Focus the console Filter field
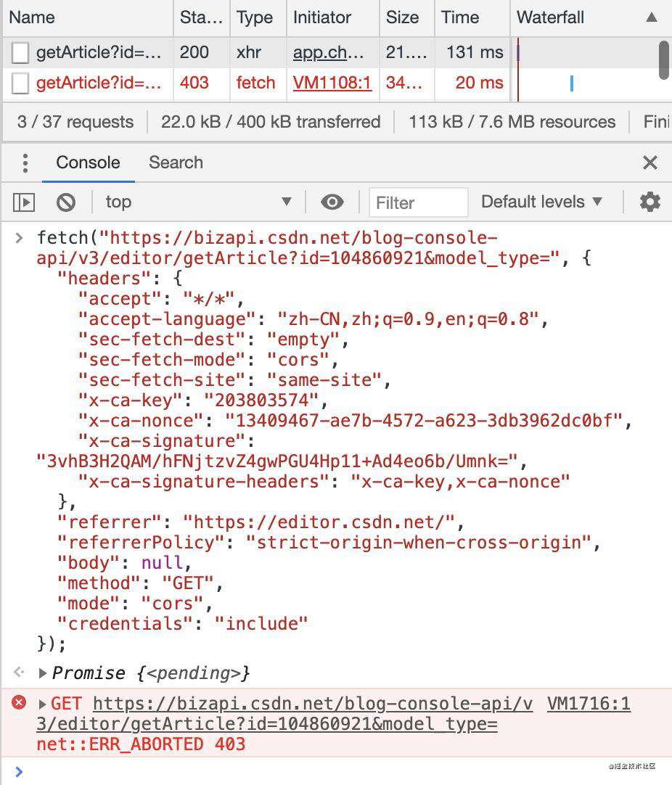The width and height of the screenshot is (672, 785). (x=419, y=202)
